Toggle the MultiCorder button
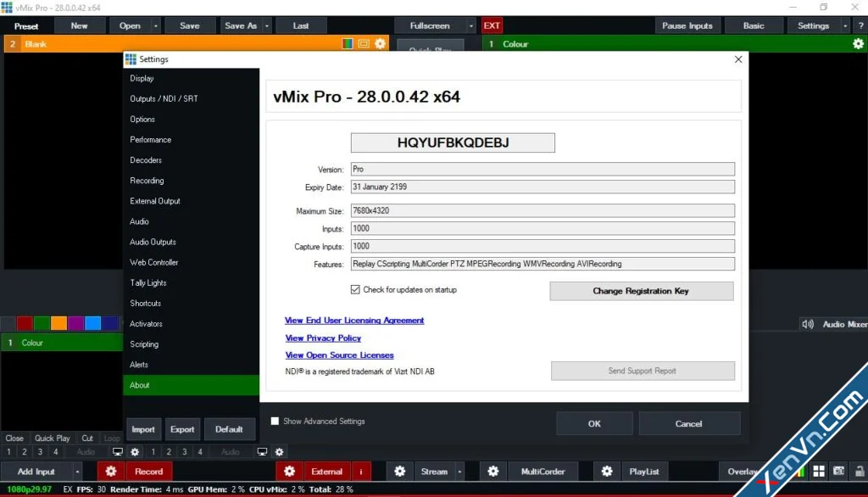This screenshot has height=497, width=868. (542, 472)
